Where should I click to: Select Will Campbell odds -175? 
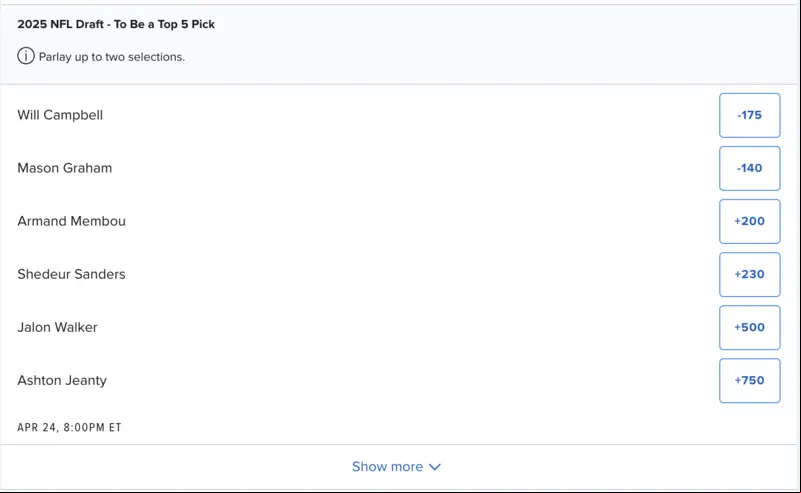pyautogui.click(x=749, y=115)
